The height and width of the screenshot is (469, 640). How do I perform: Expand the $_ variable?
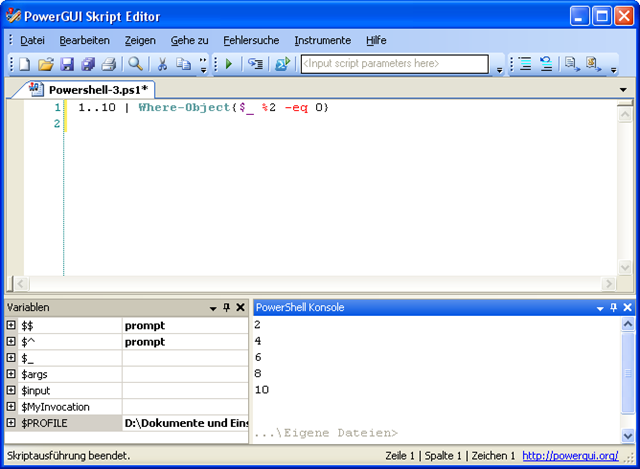(x=11, y=358)
